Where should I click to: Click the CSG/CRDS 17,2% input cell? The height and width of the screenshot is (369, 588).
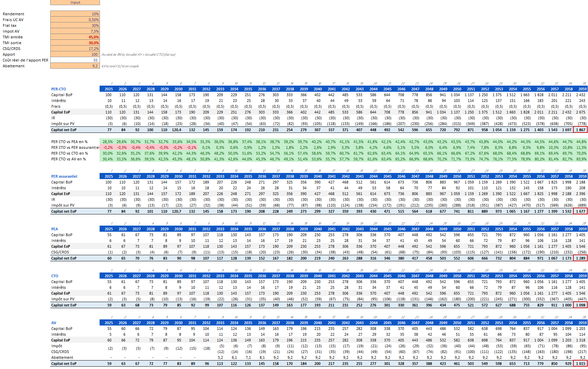point(75,49)
